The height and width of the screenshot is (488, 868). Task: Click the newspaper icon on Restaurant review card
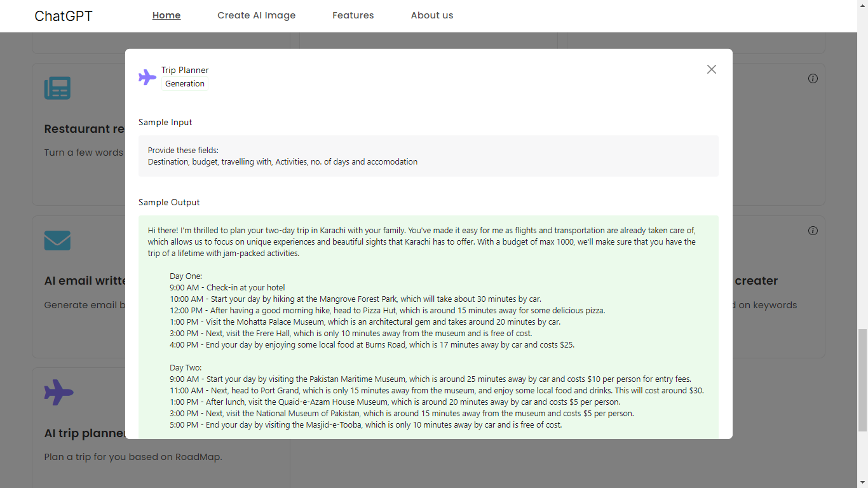click(x=57, y=88)
